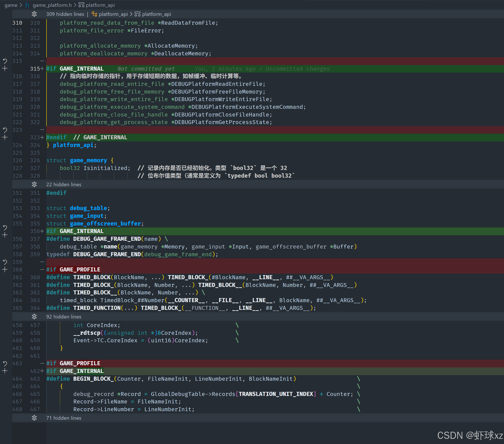Revert the removed blank line 323
The height and width of the screenshot is (444, 504).
click(5, 130)
